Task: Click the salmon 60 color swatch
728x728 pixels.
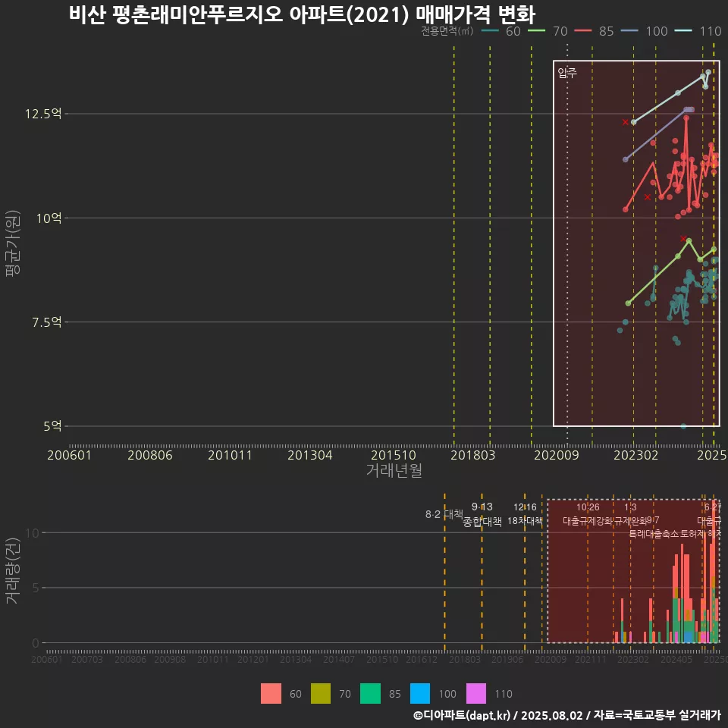Action: point(271,694)
